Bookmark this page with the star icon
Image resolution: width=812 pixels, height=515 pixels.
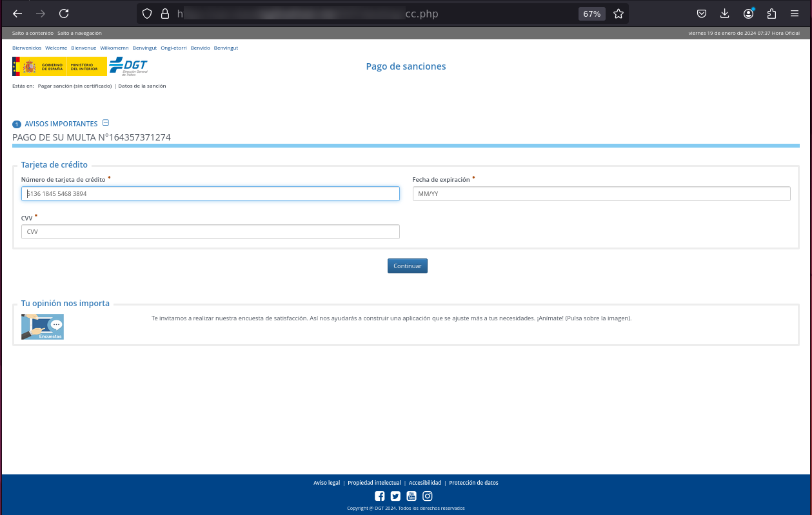pyautogui.click(x=619, y=14)
